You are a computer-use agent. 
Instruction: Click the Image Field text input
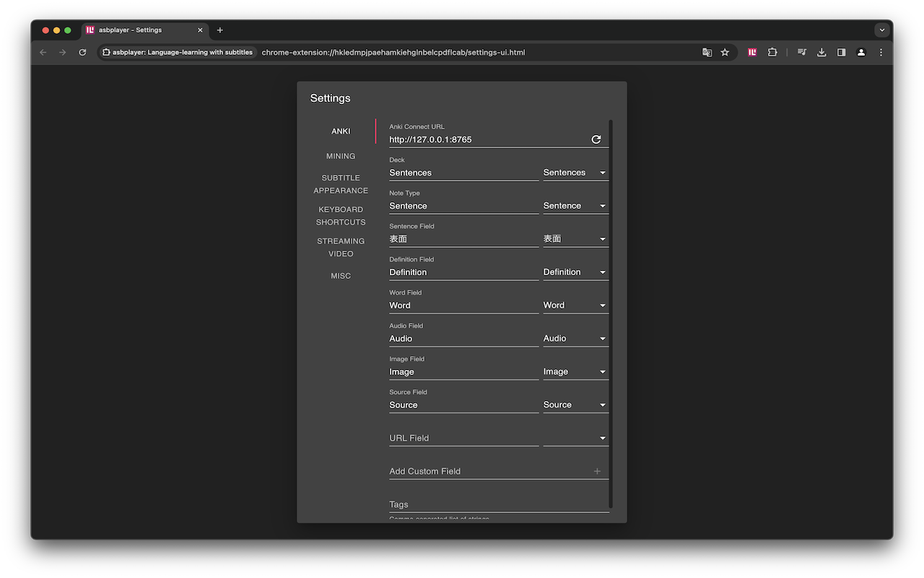(463, 372)
